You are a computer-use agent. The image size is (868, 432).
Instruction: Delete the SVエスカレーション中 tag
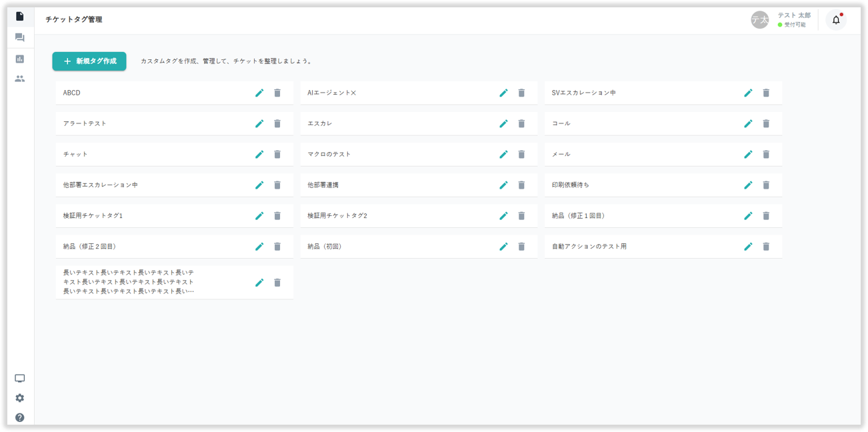(x=766, y=93)
